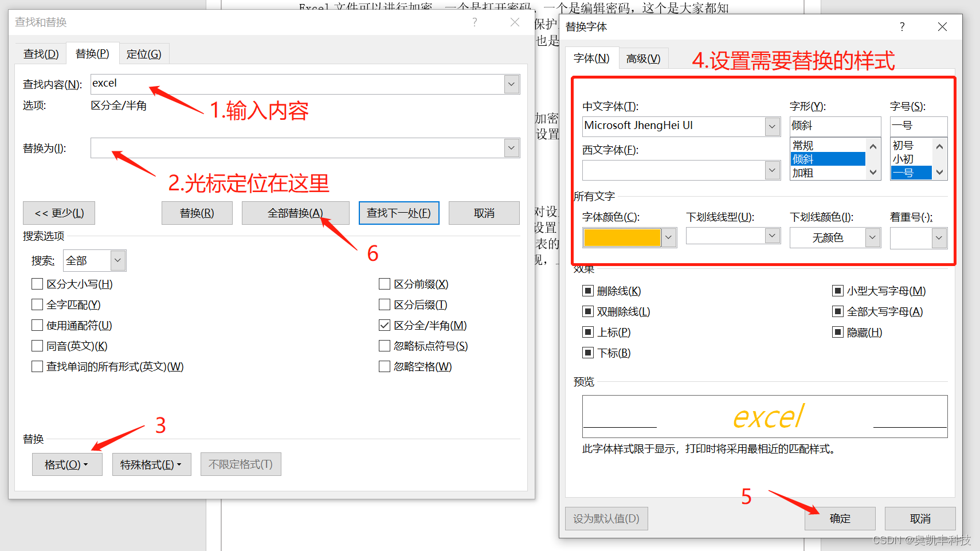Select 倾斜 in font style list
The width and height of the screenshot is (980, 551).
(x=828, y=159)
